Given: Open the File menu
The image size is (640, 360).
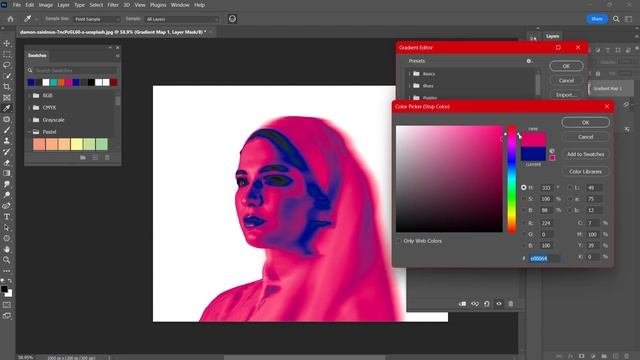Looking at the screenshot, I should pos(17,5).
